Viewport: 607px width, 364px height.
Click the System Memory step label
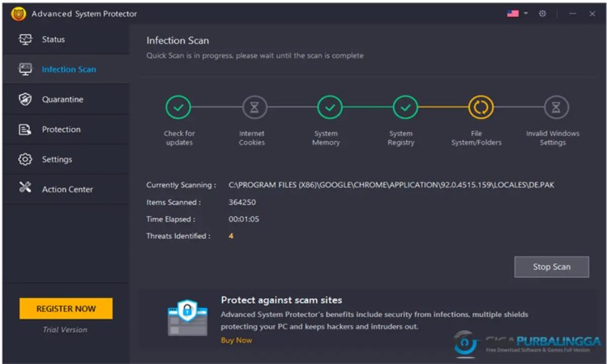[326, 138]
